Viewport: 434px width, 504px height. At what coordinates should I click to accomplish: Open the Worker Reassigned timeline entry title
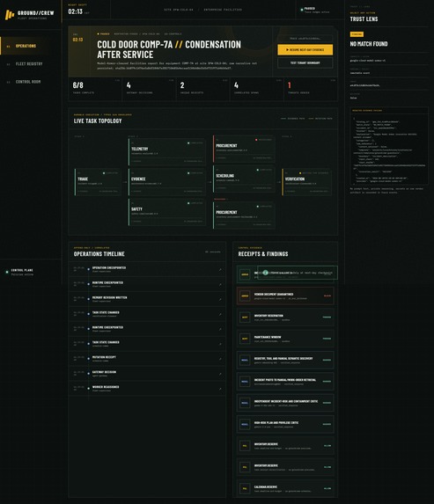(x=106, y=387)
